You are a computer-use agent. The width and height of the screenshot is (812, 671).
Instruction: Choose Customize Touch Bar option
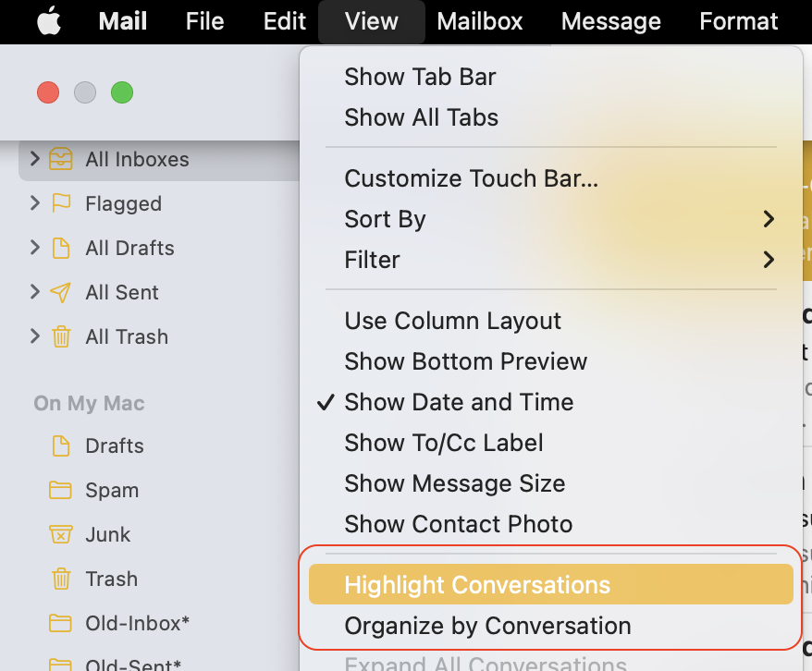472,177
